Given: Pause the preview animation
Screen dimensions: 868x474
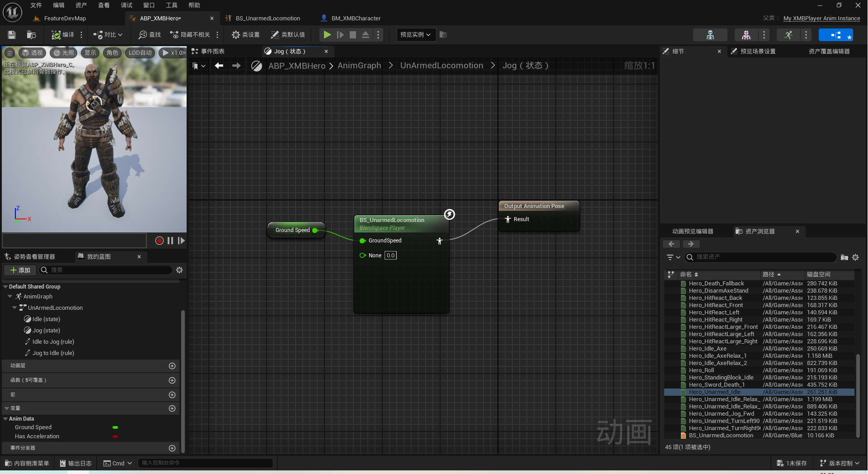Looking at the screenshot, I should click(x=170, y=241).
